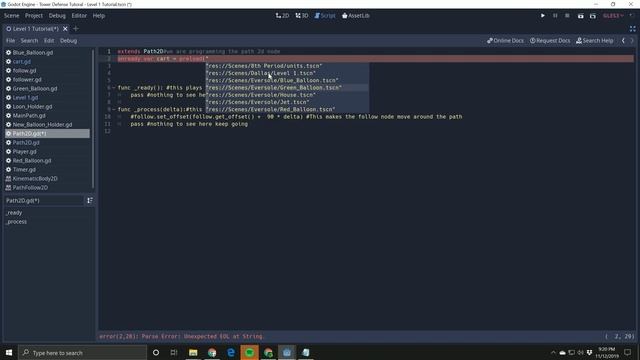640x360 pixels.
Task: Go to next edited document
Action: coord(632,40)
